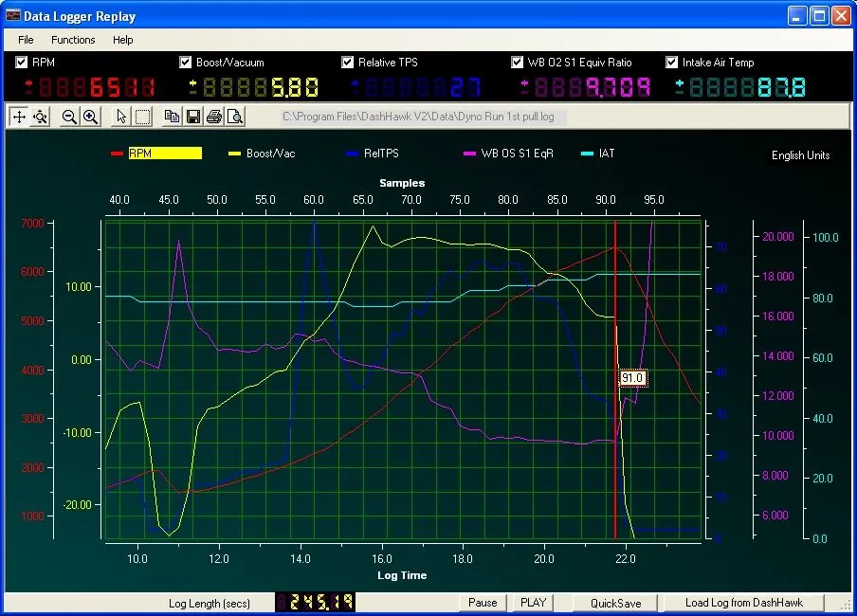Click the Pause button
This screenshot has height=616, width=857.
pos(483,603)
